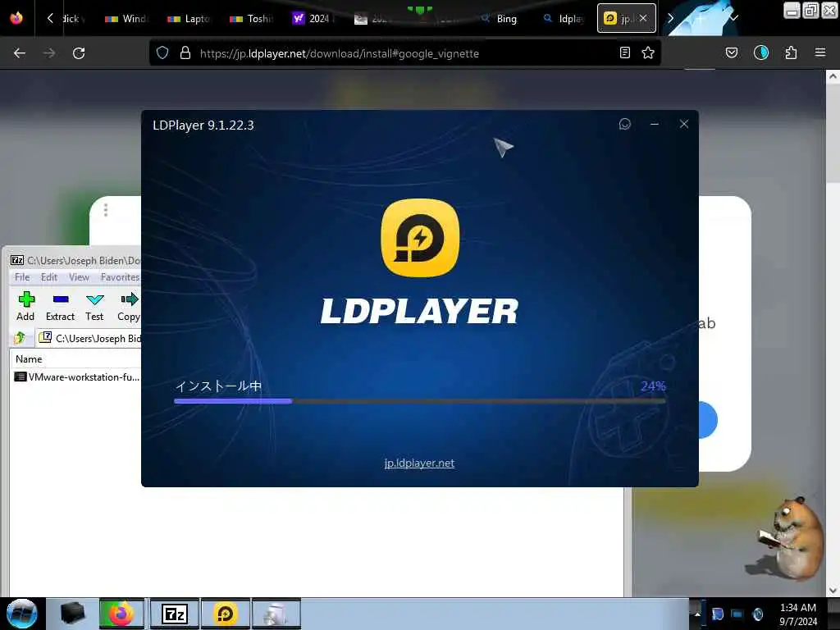The image size is (840, 630).
Task: Reload the current page
Action: tap(79, 53)
